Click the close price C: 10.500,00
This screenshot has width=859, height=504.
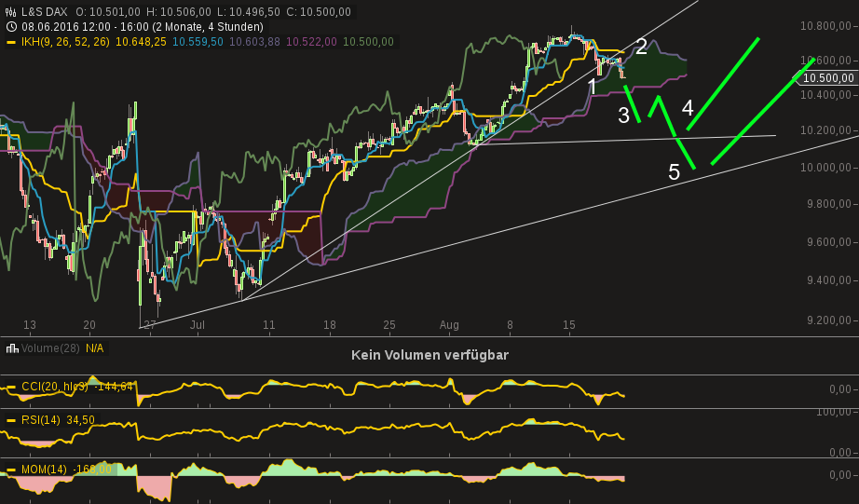point(319,11)
